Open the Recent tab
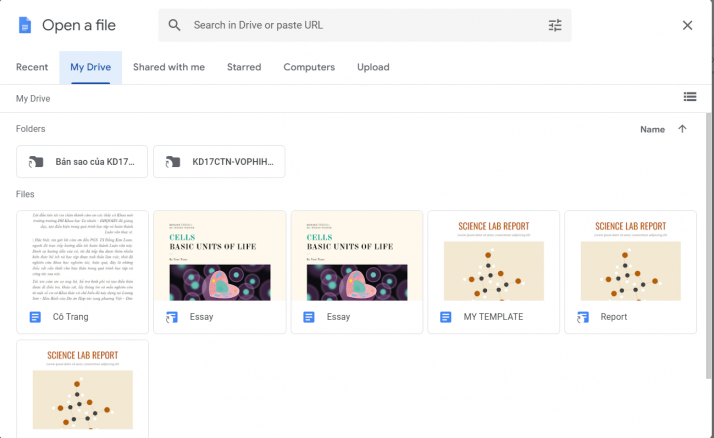 tap(32, 67)
